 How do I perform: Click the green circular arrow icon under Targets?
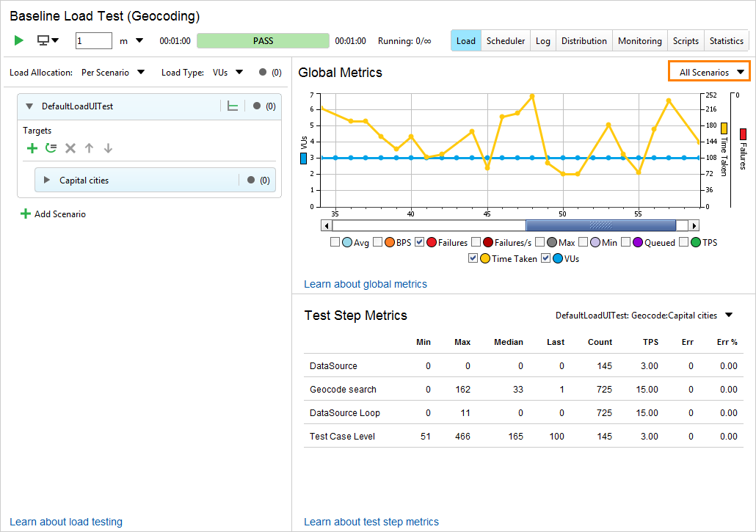(51, 148)
